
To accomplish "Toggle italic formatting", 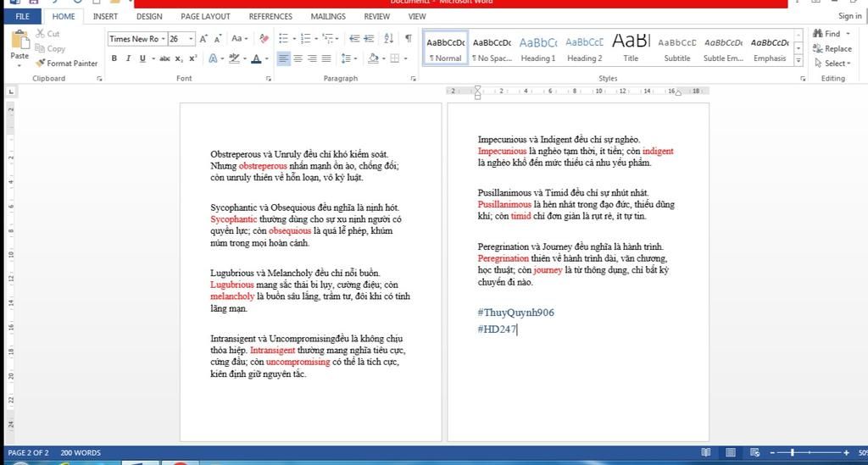I will coord(128,58).
